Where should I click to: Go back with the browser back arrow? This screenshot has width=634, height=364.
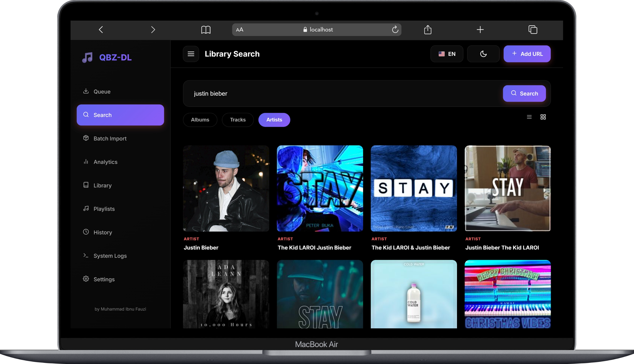click(x=101, y=29)
